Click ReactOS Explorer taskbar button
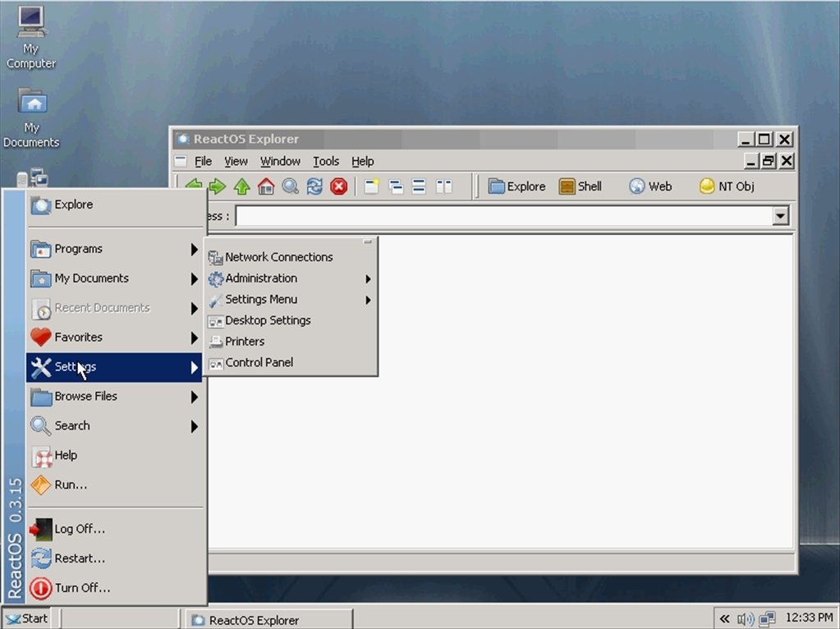This screenshot has height=629, width=840. [269, 620]
